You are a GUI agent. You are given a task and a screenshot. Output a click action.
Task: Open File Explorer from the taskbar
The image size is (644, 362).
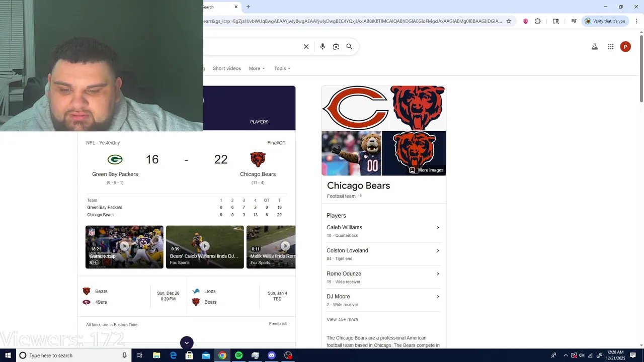click(x=156, y=355)
